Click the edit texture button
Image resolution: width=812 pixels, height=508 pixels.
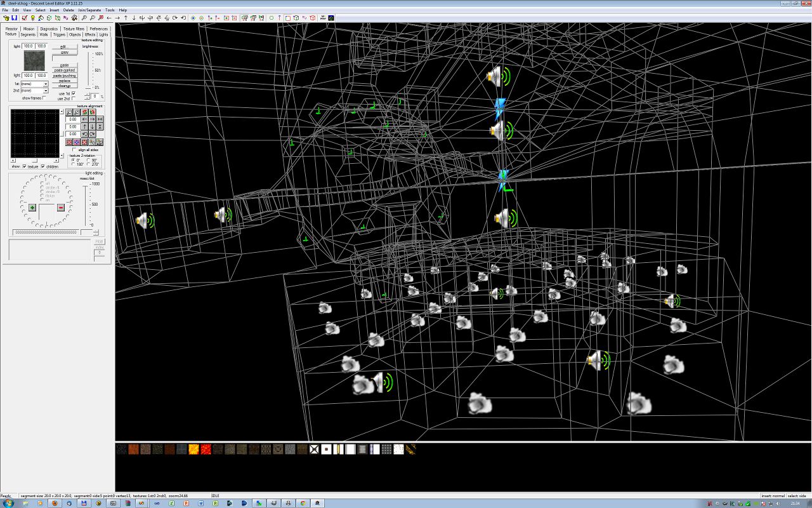pyautogui.click(x=65, y=46)
